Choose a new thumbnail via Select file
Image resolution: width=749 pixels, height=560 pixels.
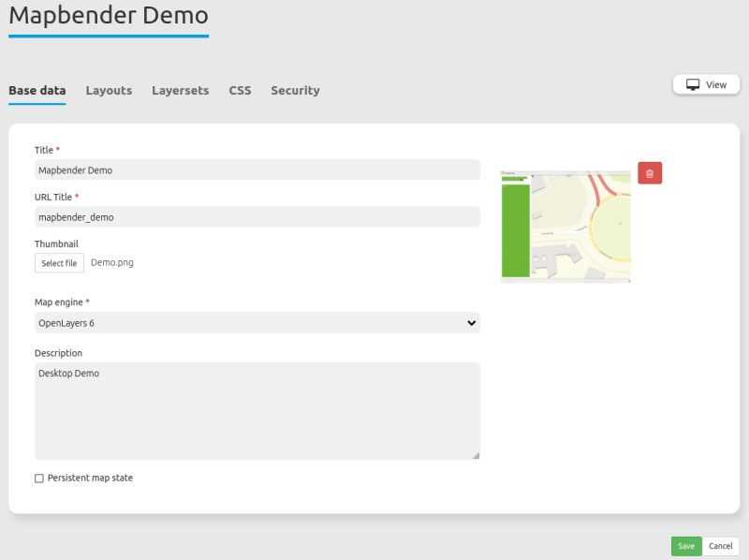59,263
